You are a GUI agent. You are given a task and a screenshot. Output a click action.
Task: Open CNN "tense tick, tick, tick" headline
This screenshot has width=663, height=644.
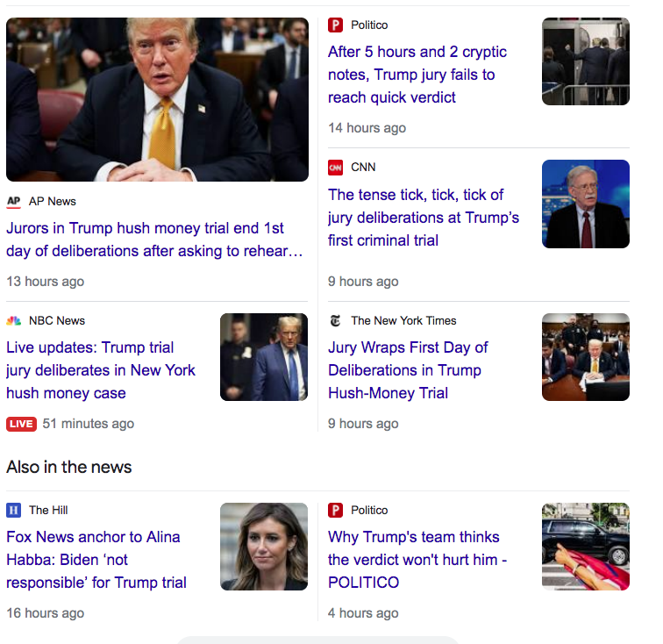point(424,218)
